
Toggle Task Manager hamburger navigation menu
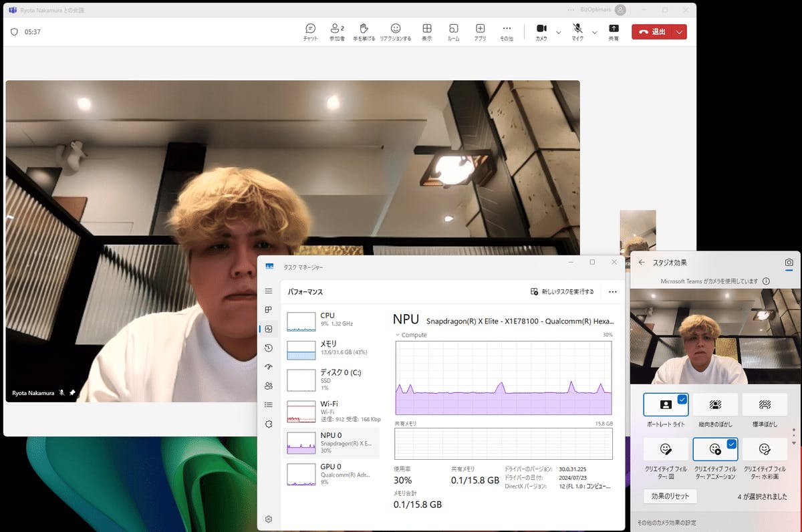point(269,291)
